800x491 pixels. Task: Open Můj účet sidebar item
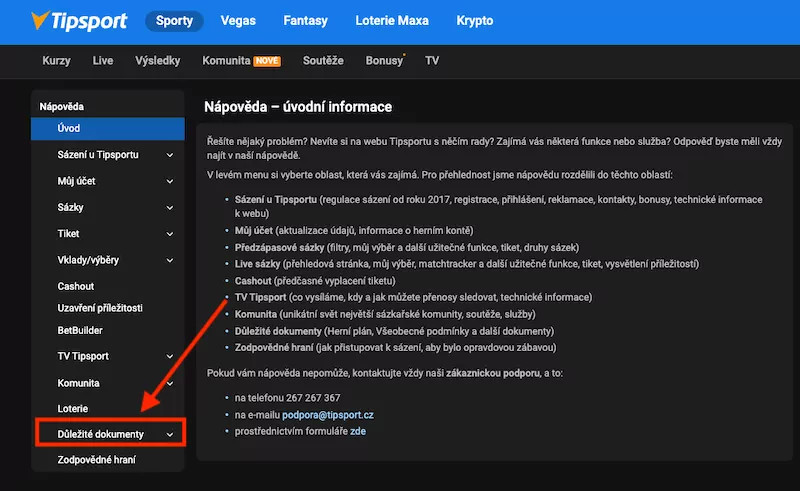tap(77, 181)
